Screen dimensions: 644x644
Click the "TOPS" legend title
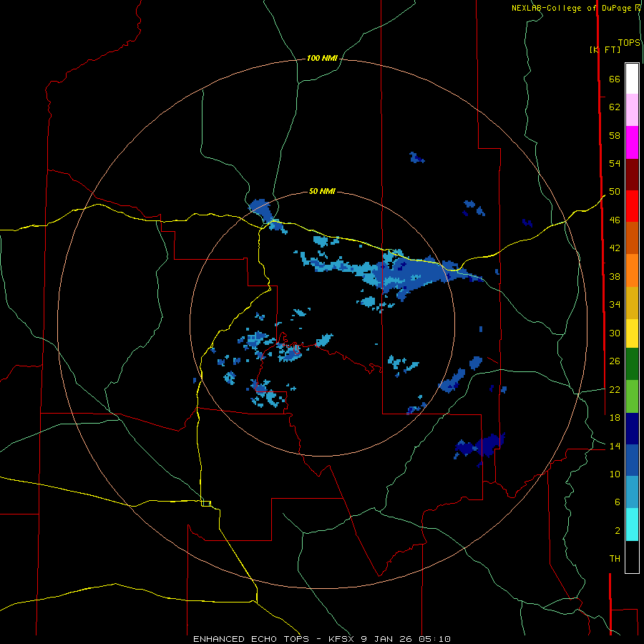(629, 43)
